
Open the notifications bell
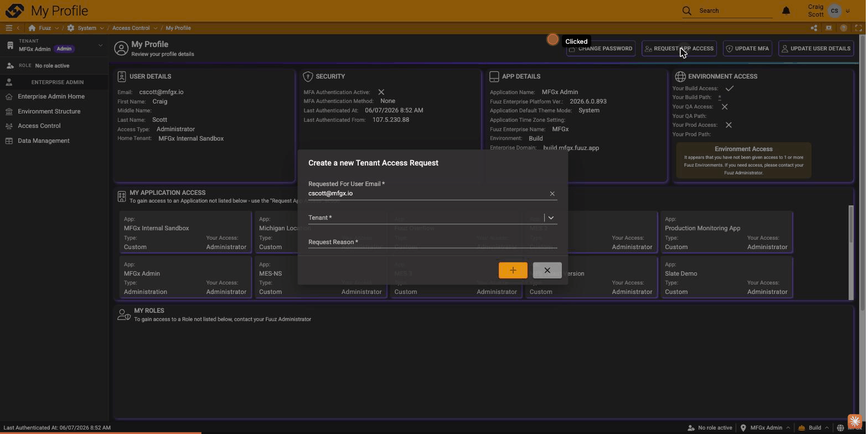[786, 11]
